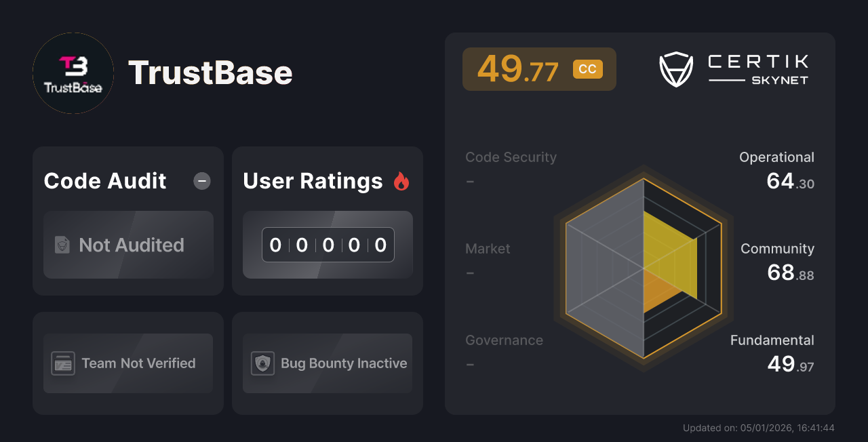Toggle the minus indicator next to Code Audit
The height and width of the screenshot is (442, 868).
pyautogui.click(x=201, y=180)
